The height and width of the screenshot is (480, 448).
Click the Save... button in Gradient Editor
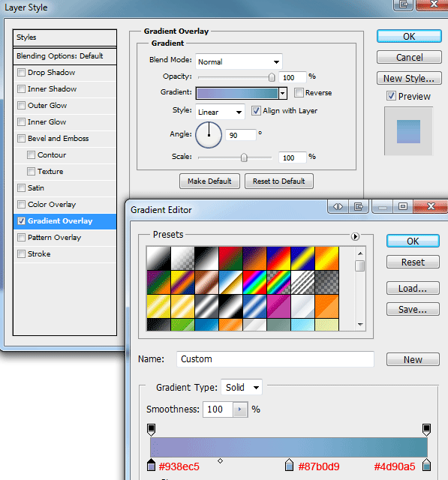[x=413, y=309]
